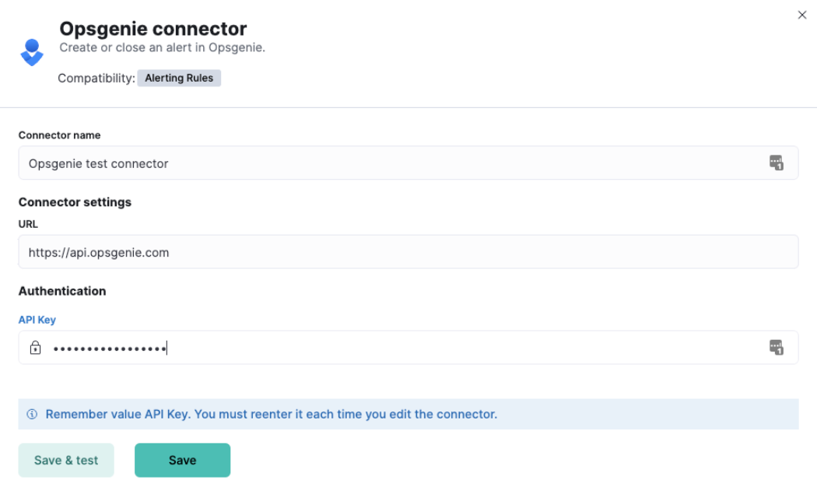
Task: Click the lock icon in the API Key field
Action: (x=36, y=347)
